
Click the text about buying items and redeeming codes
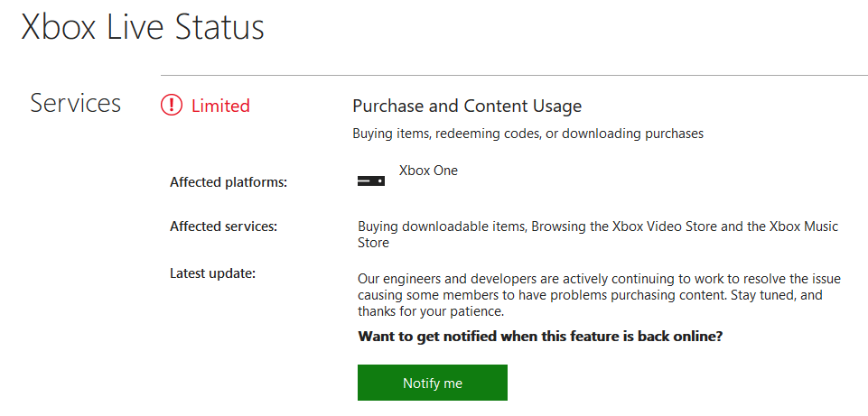528,134
